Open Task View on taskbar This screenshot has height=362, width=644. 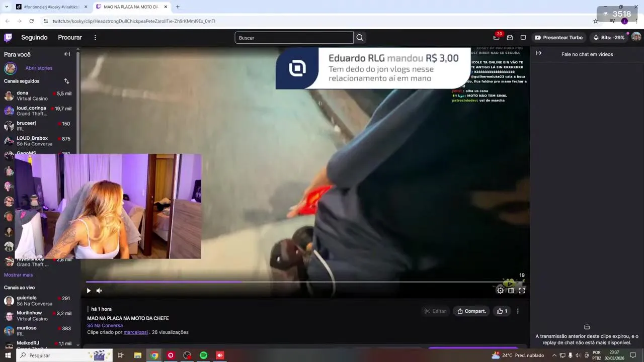coord(121,355)
